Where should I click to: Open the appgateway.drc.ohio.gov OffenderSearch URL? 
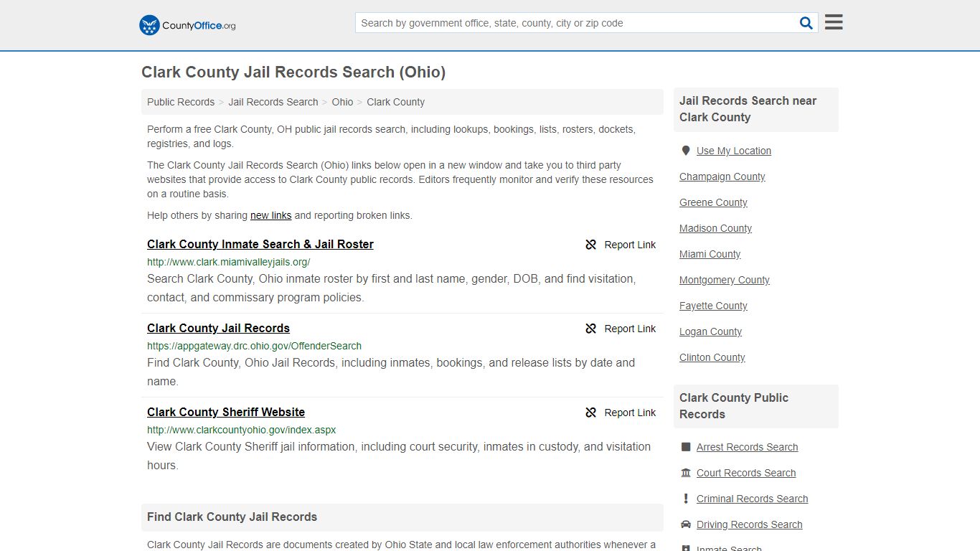tap(254, 346)
